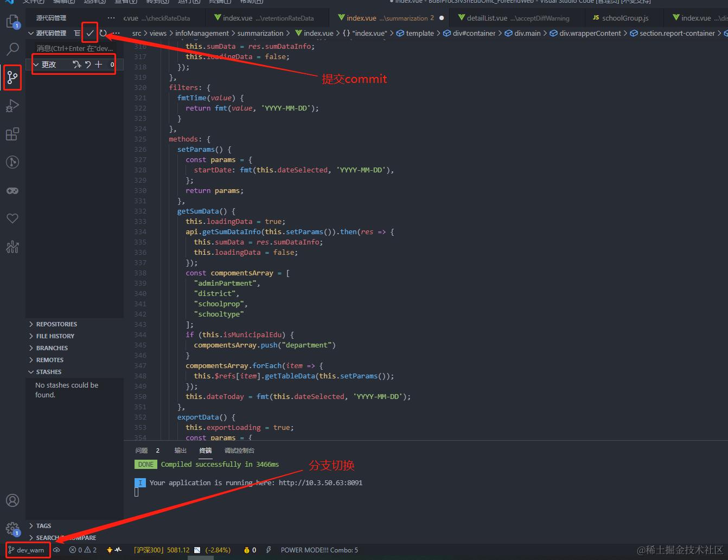728x560 pixels.
Task: Click the stock chart icon in status bar
Action: point(197,550)
